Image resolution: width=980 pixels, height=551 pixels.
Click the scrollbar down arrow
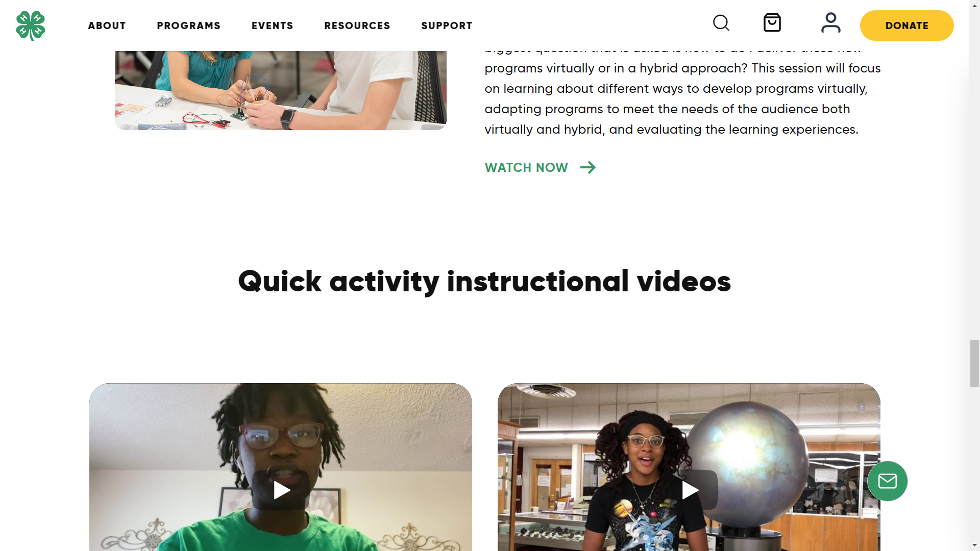click(975, 545)
